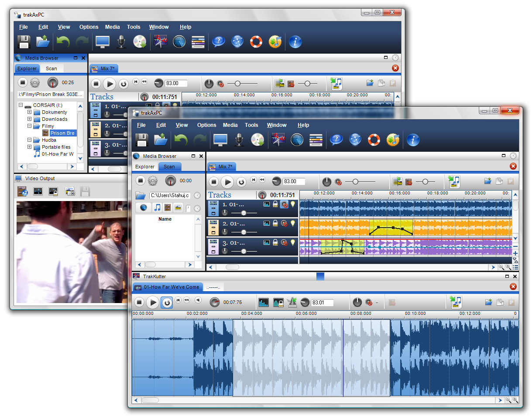Expand the Downloads folder
The image size is (532, 416).
click(29, 119)
